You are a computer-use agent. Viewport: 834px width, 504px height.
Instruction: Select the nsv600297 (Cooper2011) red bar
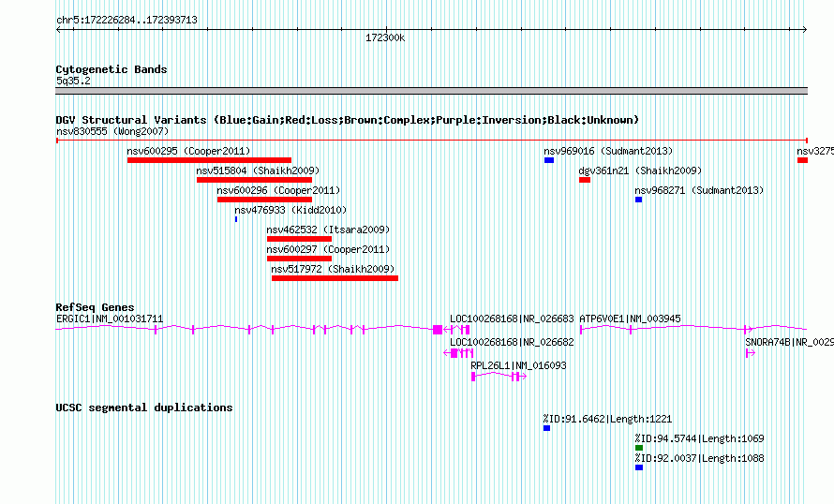pos(300,259)
